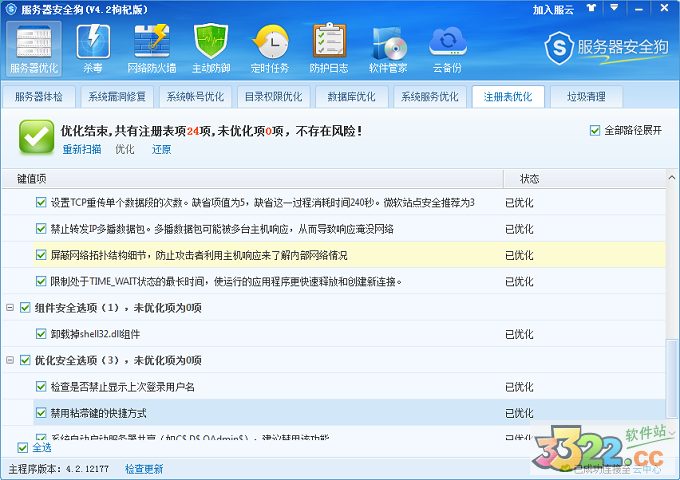Screen dimensions: 680x480
Task: Switch to the 系统漏洞修复 tab
Action: [117, 97]
